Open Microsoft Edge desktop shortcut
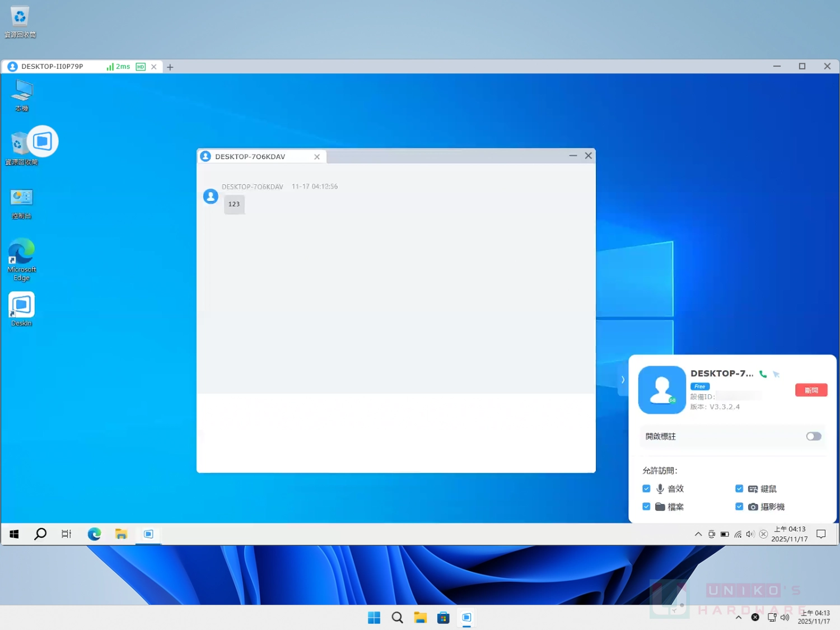 click(22, 253)
